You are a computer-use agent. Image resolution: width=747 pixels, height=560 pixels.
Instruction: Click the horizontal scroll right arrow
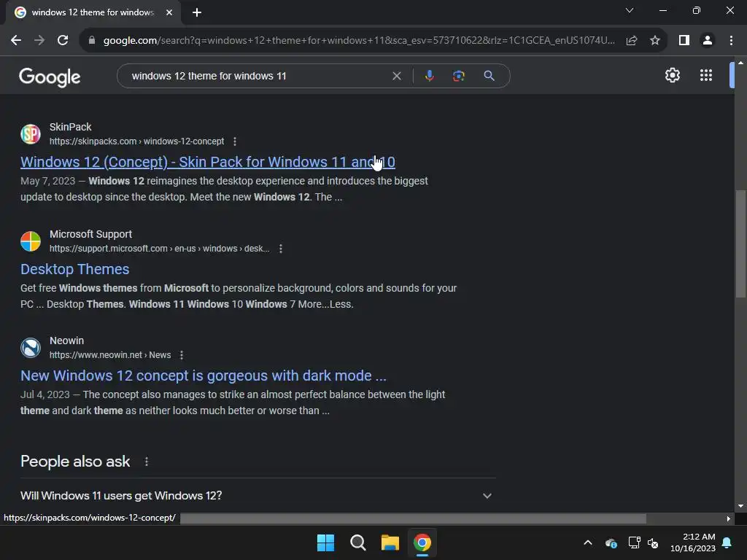(x=729, y=518)
